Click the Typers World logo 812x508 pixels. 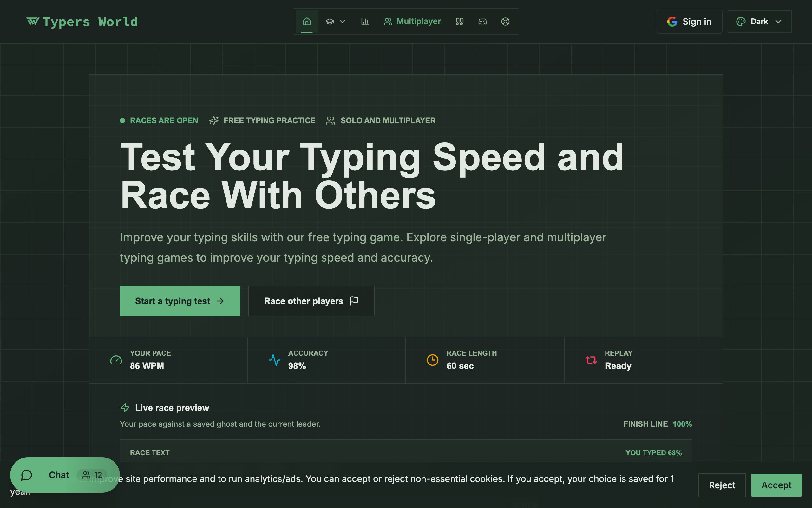(82, 22)
